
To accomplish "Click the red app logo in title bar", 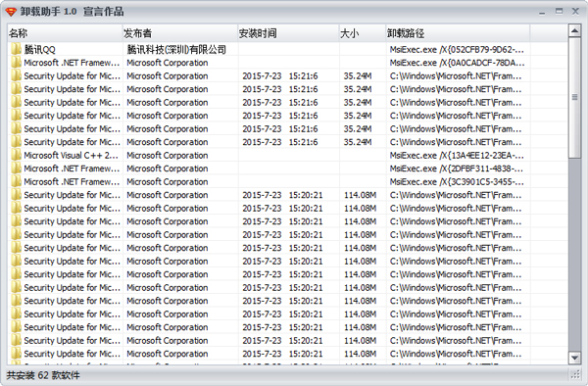I will click(x=11, y=12).
